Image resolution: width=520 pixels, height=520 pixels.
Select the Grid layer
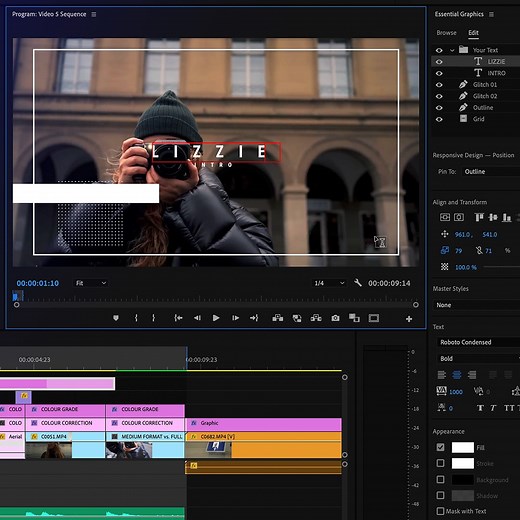(x=478, y=119)
